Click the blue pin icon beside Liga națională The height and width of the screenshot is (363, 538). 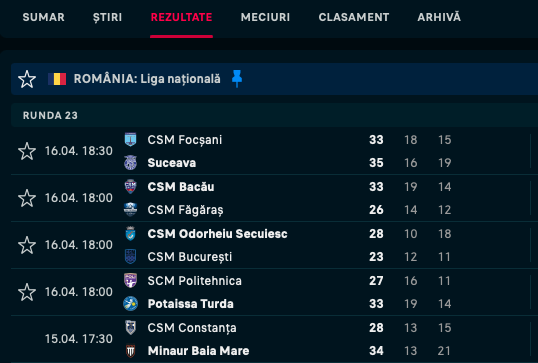(237, 79)
